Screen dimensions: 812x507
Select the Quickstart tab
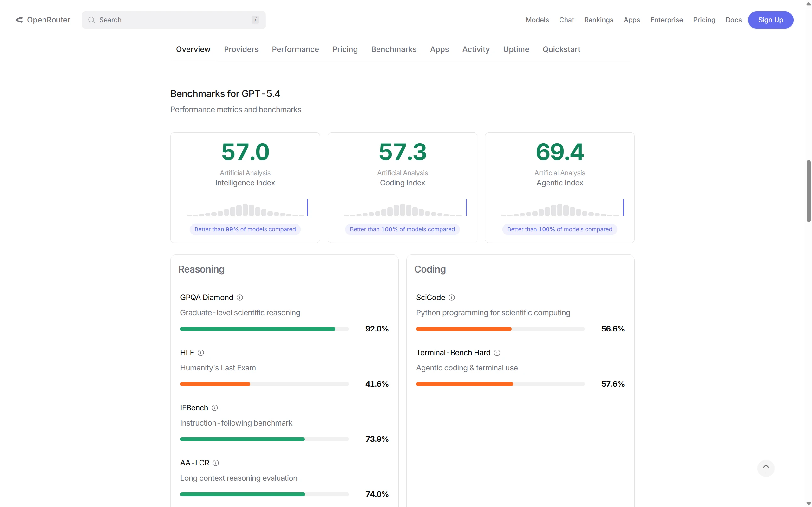561,49
